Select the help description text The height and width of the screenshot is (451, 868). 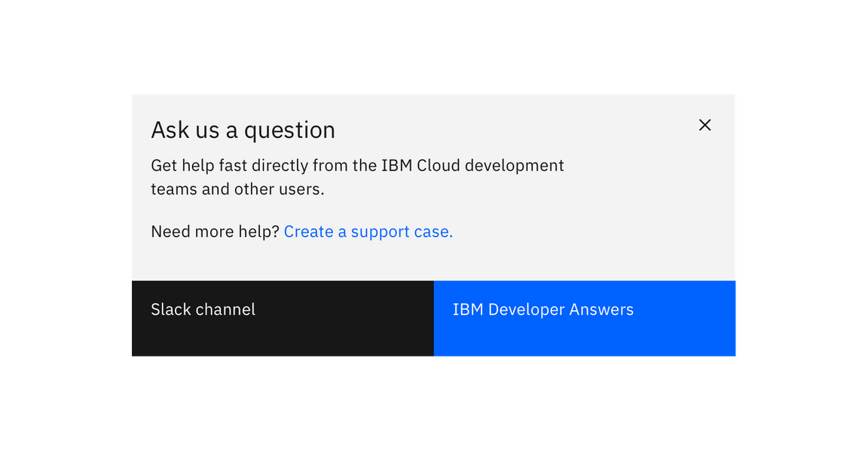357,177
